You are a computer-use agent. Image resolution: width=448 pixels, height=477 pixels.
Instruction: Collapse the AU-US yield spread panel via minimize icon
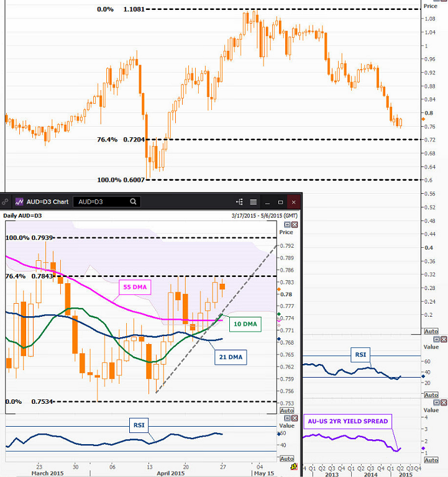(436, 402)
